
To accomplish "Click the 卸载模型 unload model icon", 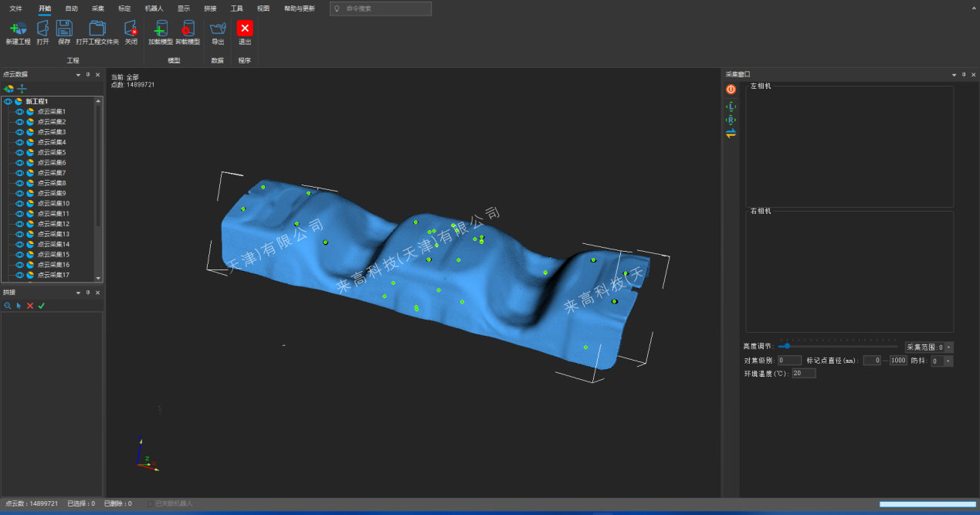I will (187, 29).
